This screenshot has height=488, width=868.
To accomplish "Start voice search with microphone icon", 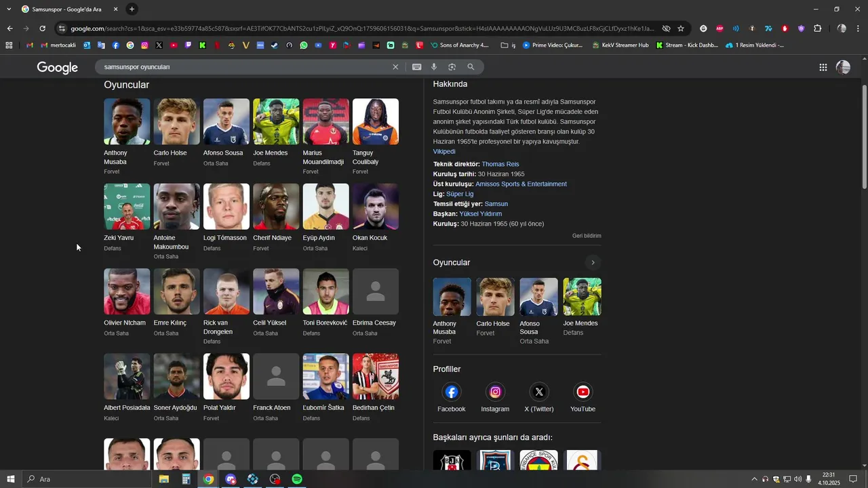I will click(434, 67).
